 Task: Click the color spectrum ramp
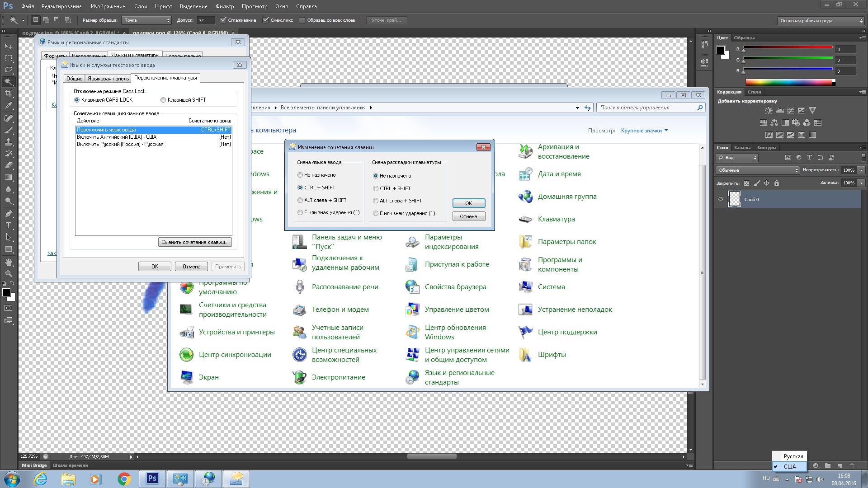[790, 82]
